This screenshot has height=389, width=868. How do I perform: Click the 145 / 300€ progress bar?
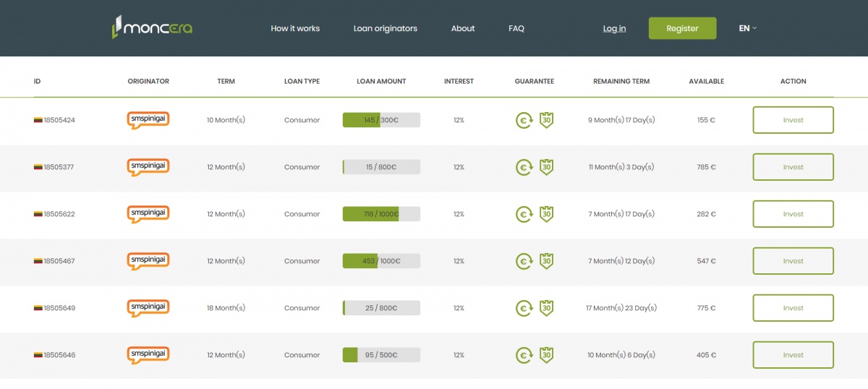[381, 120]
